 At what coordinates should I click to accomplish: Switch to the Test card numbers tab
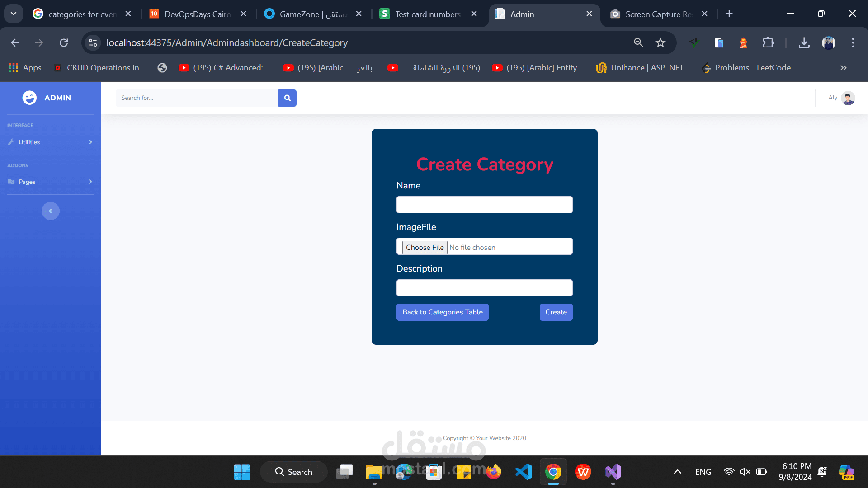pos(427,14)
